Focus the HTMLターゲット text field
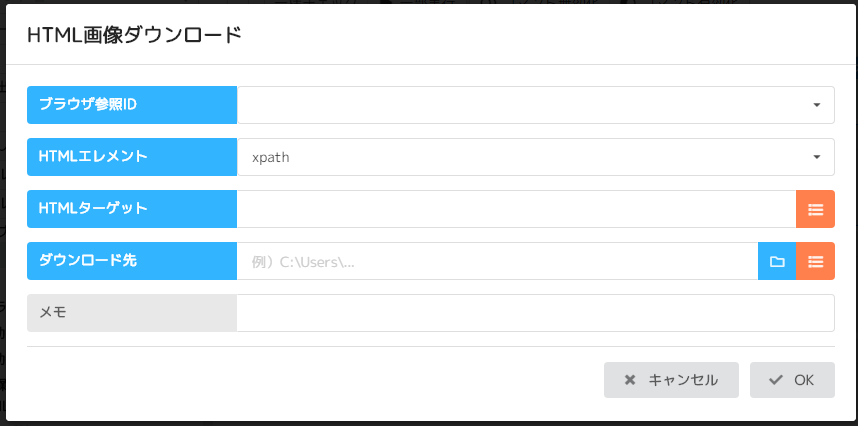 [516, 209]
